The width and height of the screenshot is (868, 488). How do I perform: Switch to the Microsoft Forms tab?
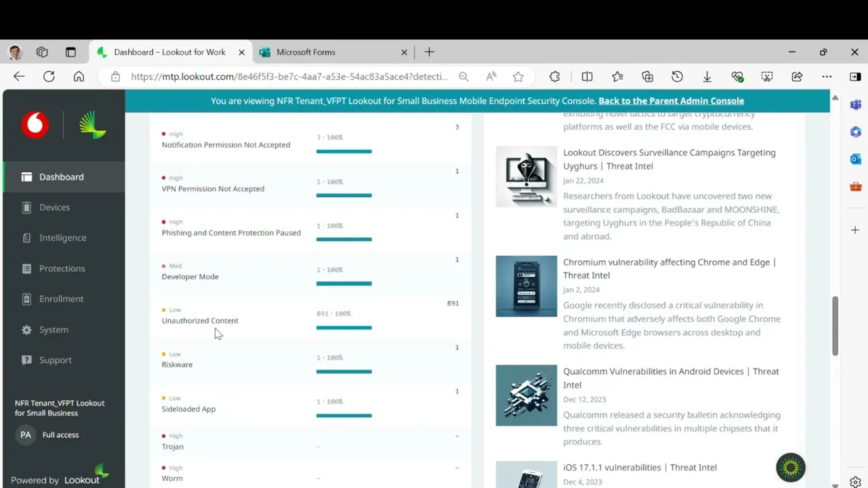pyautogui.click(x=332, y=52)
